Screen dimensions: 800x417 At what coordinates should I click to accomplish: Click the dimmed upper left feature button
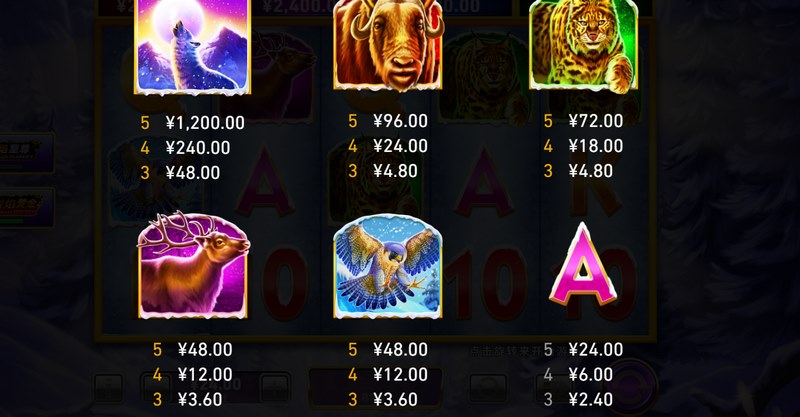(x=27, y=152)
